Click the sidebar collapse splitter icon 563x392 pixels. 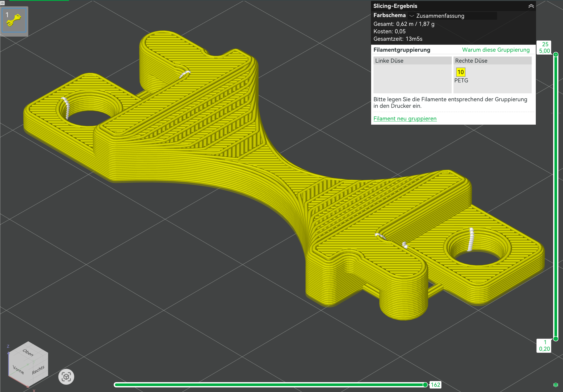pyautogui.click(x=2, y=3)
